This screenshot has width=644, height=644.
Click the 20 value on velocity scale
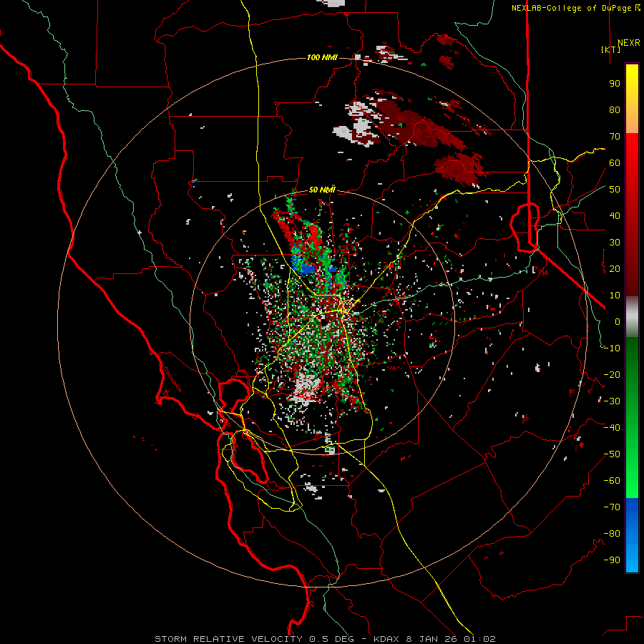click(x=615, y=269)
